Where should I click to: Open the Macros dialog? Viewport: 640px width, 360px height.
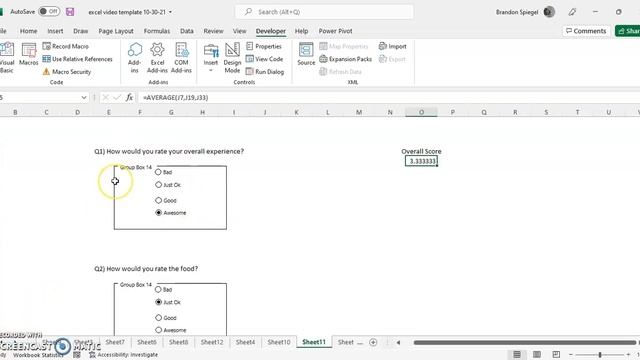(x=29, y=55)
